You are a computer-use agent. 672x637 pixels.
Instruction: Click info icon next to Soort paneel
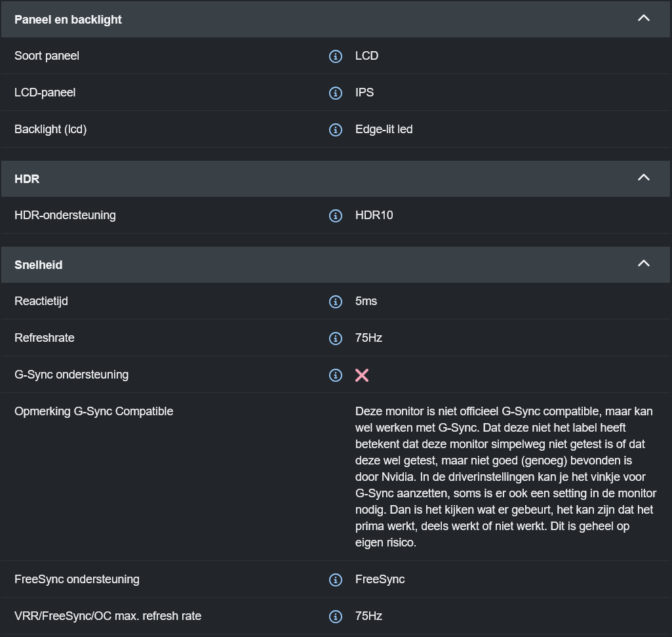click(335, 56)
